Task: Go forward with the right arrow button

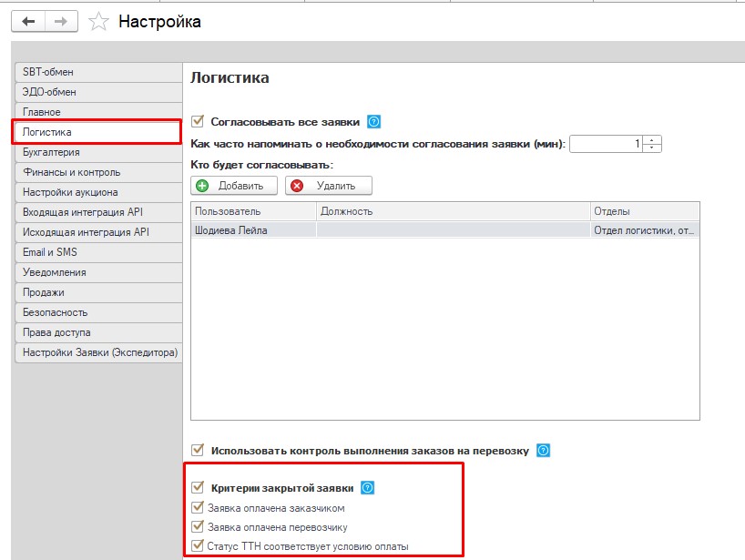Action: tap(61, 21)
